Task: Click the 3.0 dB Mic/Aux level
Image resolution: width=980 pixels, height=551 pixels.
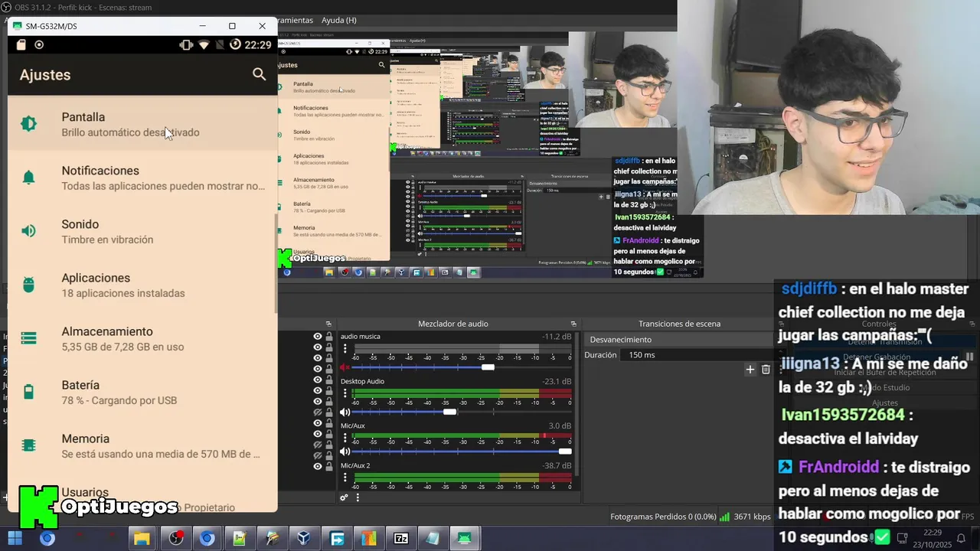Action: [560, 425]
